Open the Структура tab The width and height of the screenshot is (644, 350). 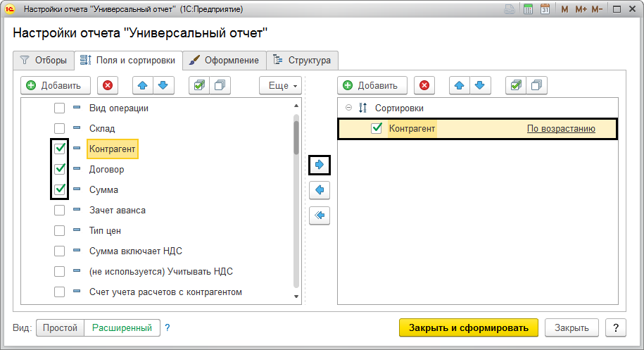point(303,60)
